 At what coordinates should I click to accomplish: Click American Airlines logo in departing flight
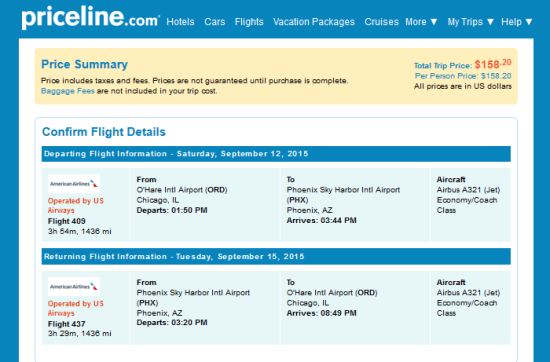coord(74,184)
